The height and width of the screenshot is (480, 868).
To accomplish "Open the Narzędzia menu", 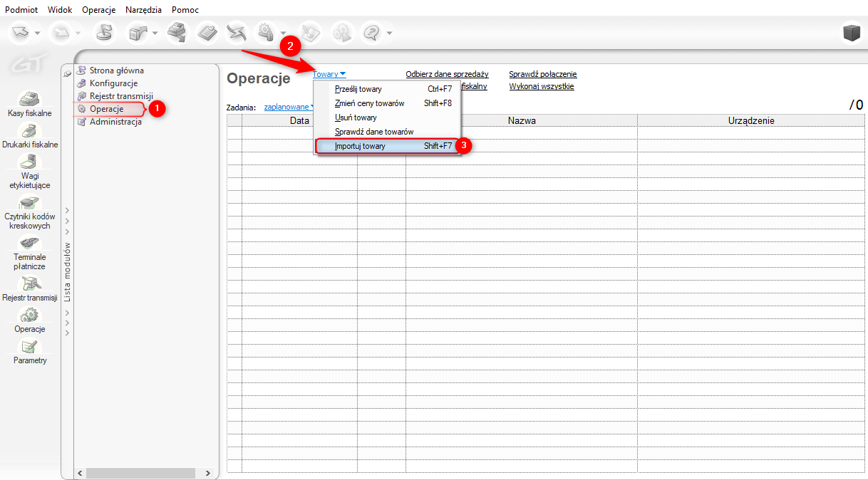I will [143, 10].
